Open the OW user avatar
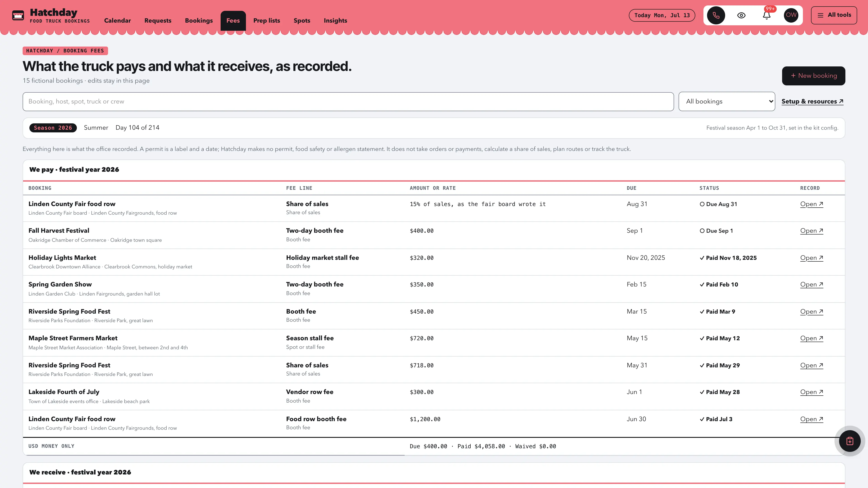Image resolution: width=868 pixels, height=488 pixels. point(791,15)
